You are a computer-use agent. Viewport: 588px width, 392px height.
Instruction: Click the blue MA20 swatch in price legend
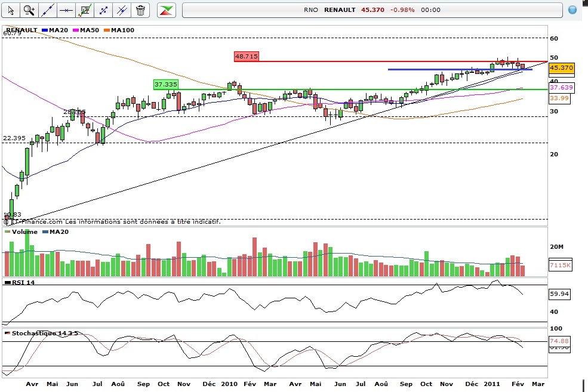tap(45, 30)
